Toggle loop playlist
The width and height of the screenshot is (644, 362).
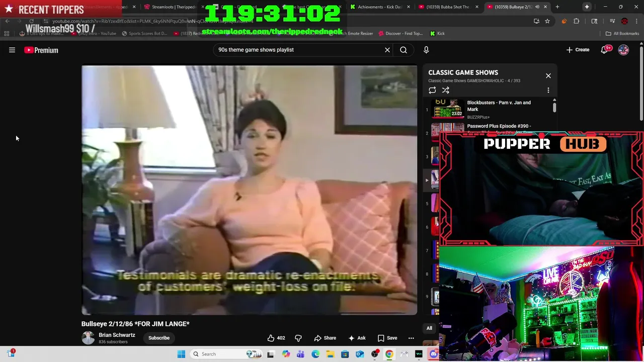[432, 90]
